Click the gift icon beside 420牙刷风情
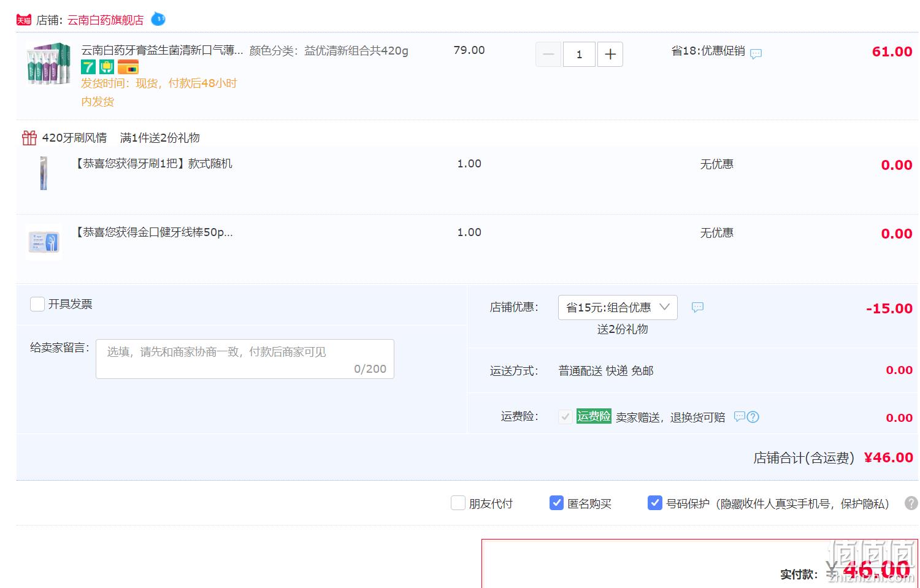Screen dimensions: 920x588 (x=29, y=137)
